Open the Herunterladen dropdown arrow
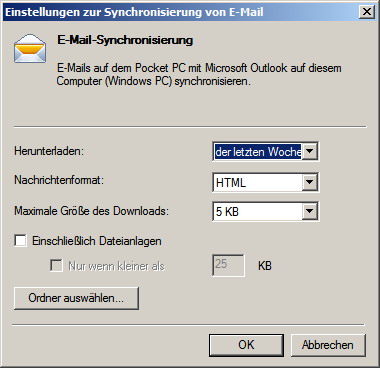Image resolution: width=380 pixels, height=368 pixels. click(310, 152)
